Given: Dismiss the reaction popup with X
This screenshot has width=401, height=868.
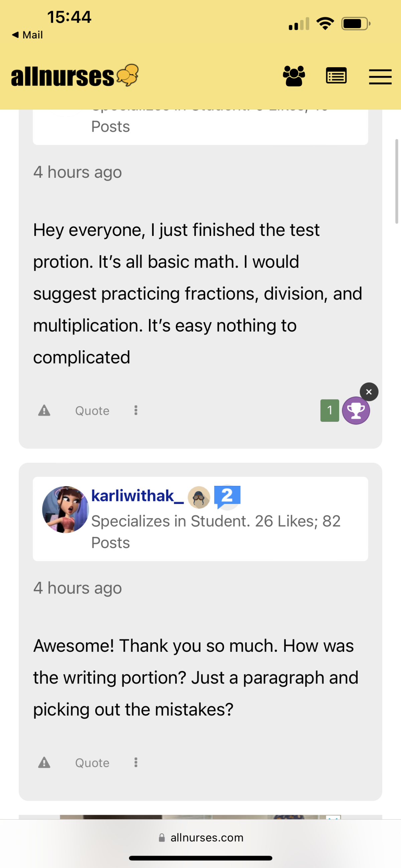Looking at the screenshot, I should tap(369, 392).
